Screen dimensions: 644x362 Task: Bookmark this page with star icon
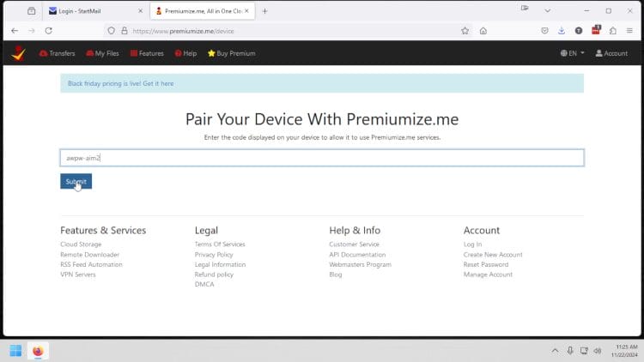tap(465, 31)
